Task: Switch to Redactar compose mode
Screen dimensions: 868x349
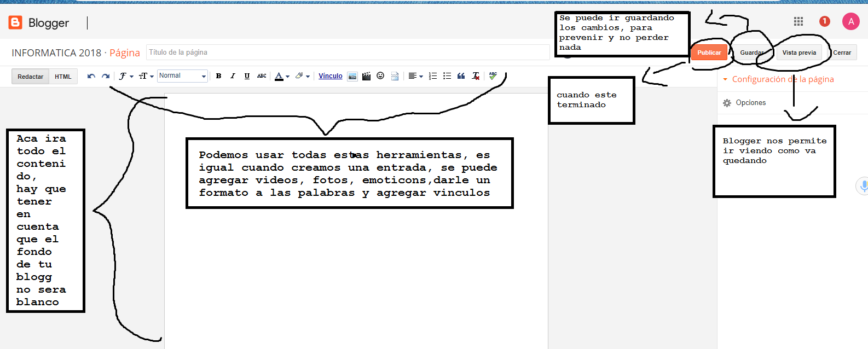Action: coord(31,77)
